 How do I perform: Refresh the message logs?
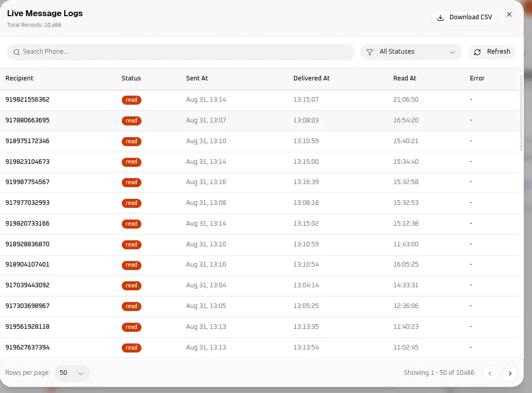tap(492, 52)
